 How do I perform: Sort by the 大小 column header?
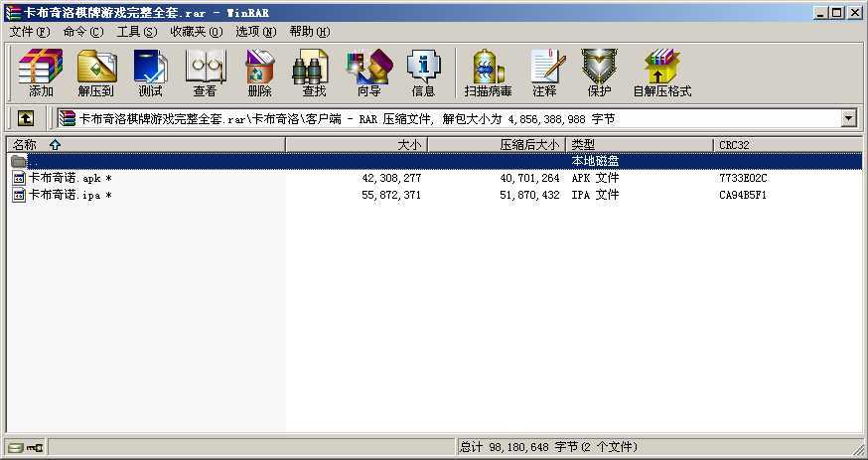pos(357,145)
